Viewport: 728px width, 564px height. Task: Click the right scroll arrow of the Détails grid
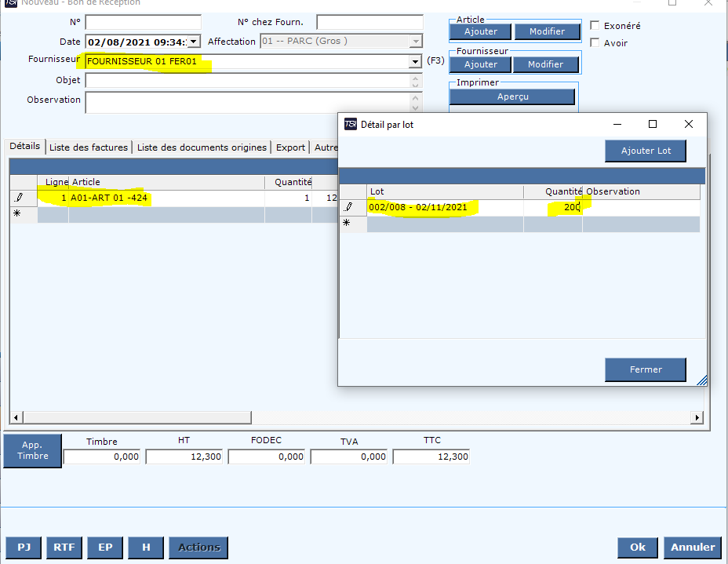click(697, 417)
